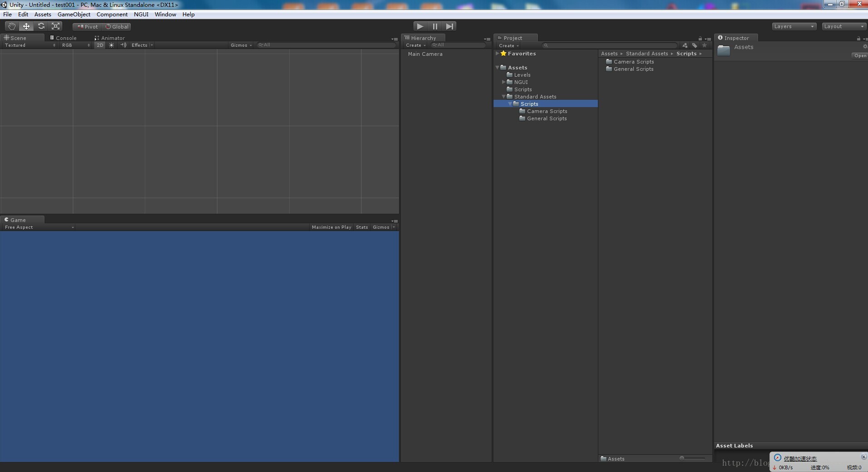Switch to the Console tab
The height and width of the screenshot is (472, 868).
coord(64,38)
